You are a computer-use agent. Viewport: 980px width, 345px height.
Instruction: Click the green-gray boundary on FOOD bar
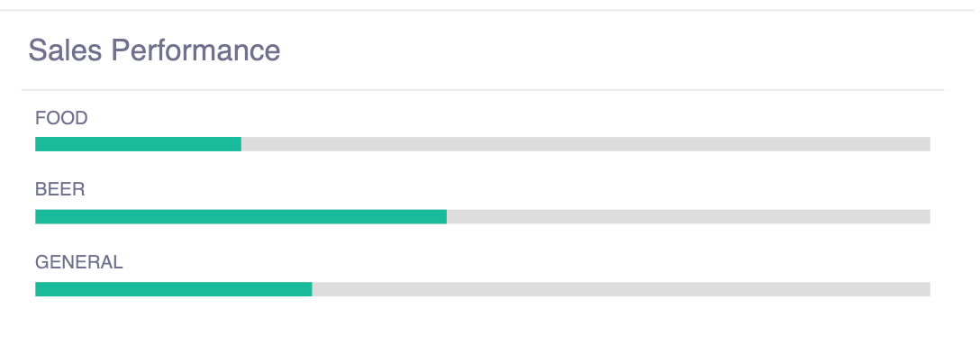(x=241, y=144)
